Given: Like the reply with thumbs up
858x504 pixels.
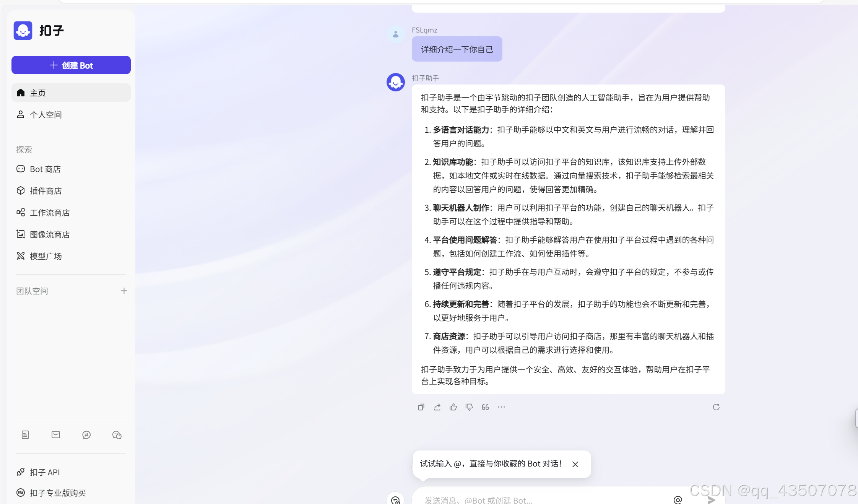Looking at the screenshot, I should click(x=453, y=407).
